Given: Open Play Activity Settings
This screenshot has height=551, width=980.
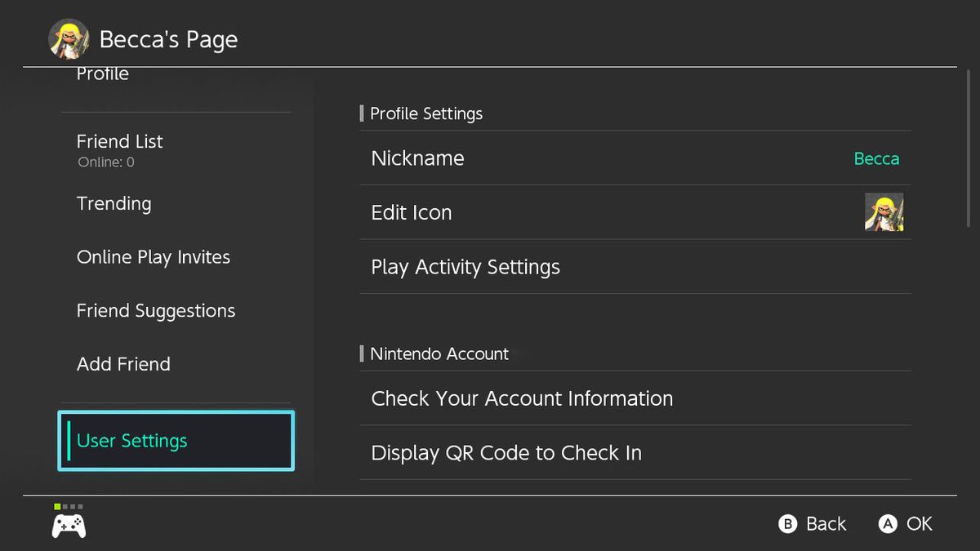Looking at the screenshot, I should click(635, 267).
